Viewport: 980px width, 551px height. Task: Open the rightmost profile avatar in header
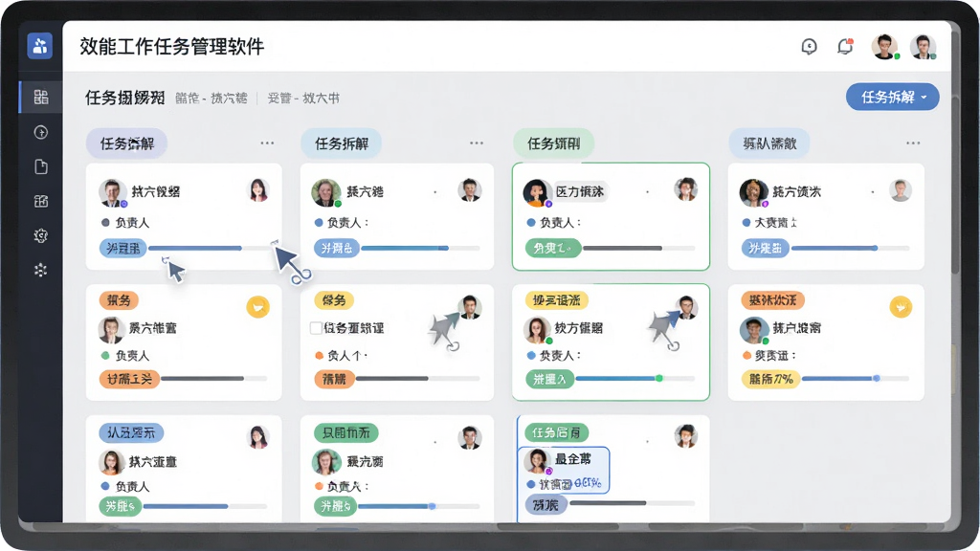[923, 47]
